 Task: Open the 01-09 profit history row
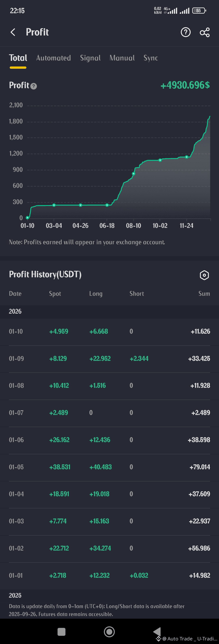tap(109, 359)
